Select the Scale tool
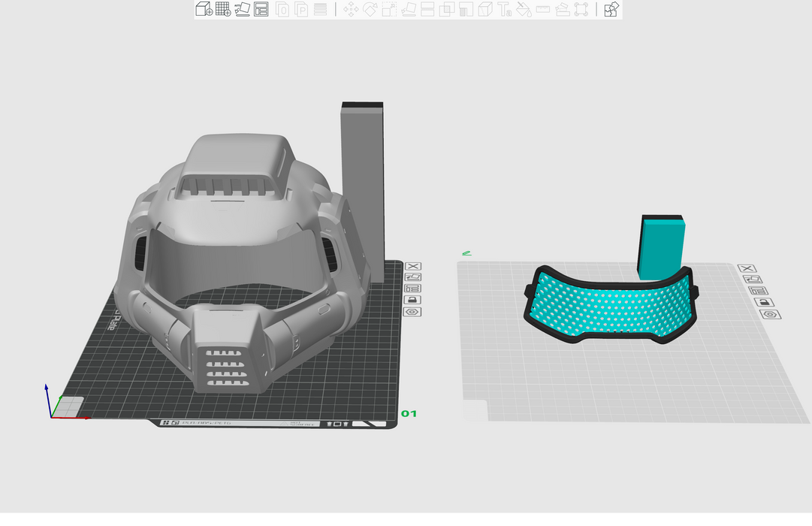 tap(389, 10)
